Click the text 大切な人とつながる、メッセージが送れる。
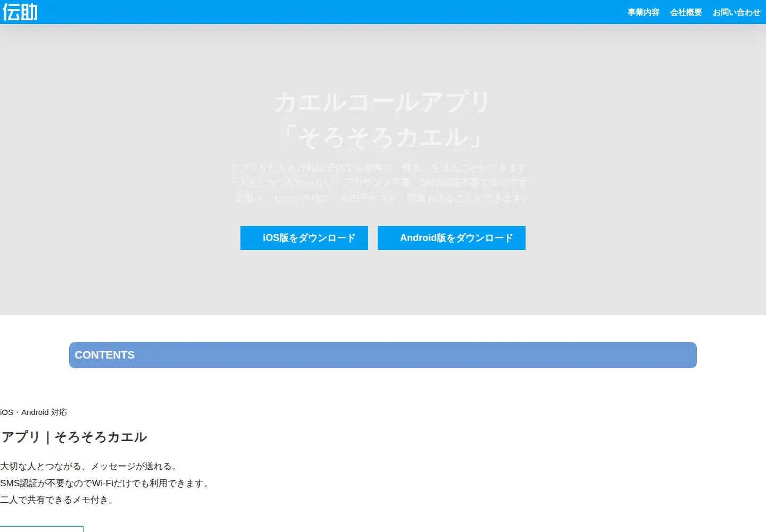Screen dimensions: 766x532 pyautogui.click(x=89, y=467)
